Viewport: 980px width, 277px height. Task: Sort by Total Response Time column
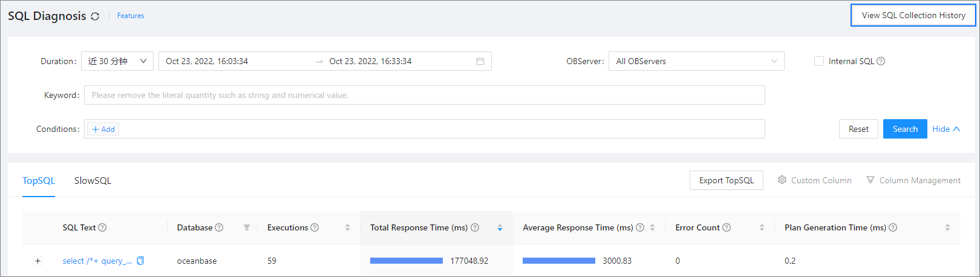500,227
